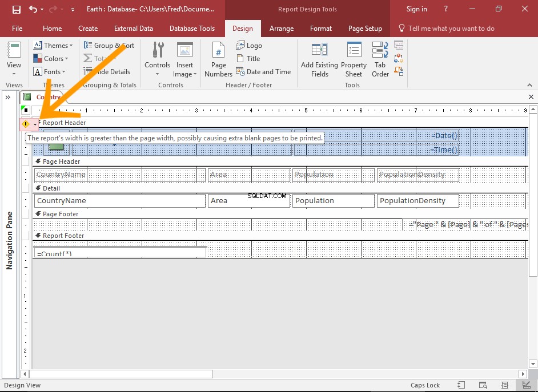Open the Page Setup tab
This screenshot has width=538, height=392.
click(365, 29)
